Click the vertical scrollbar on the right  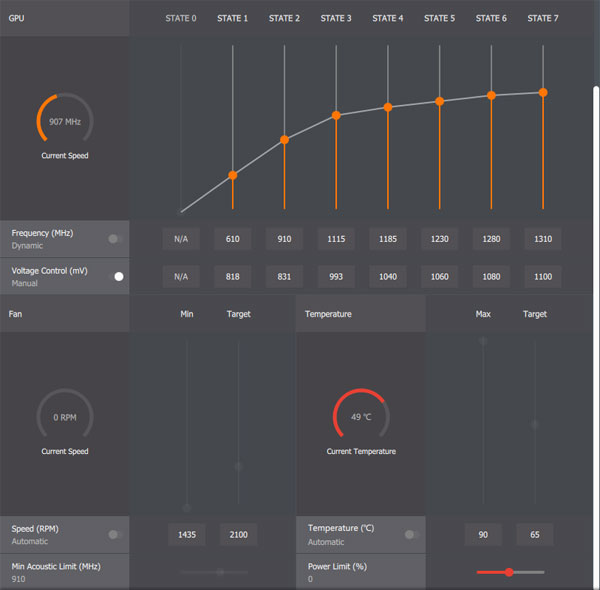coord(596,337)
